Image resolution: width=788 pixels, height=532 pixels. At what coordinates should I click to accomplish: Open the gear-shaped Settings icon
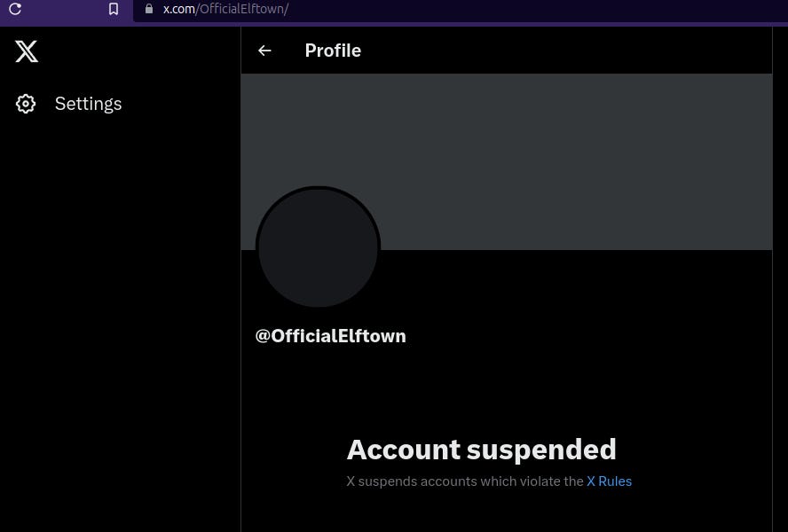(26, 104)
